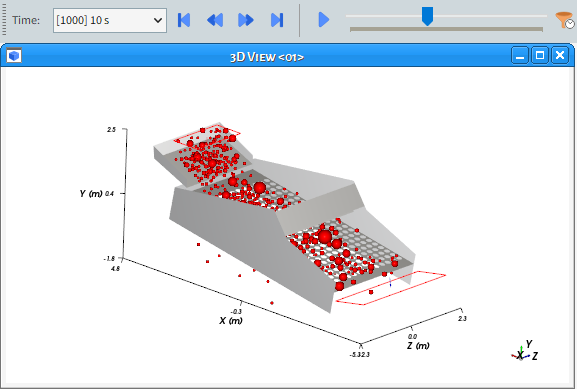Viewport: 577px width, 389px height.
Task: Click the blue cube icon in 3D View title bar
Action: coord(14,56)
